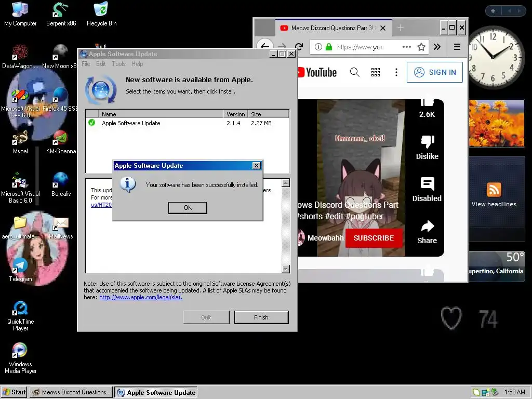Click the browser address bar URL
The height and width of the screenshot is (399, 532).
point(361,47)
